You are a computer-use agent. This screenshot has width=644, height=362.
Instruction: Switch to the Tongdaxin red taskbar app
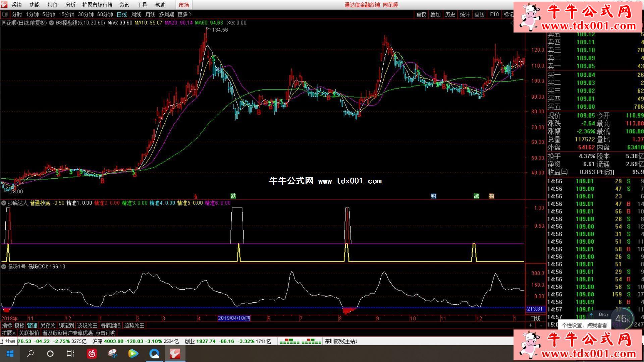click(x=175, y=354)
